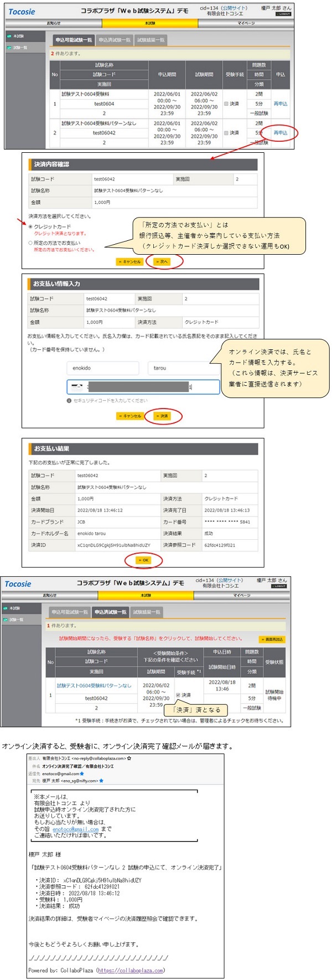Image resolution: width=332 pixels, height=980 pixels.
Task: Select the 所定の方法でお支払い radio button
Action: (x=30, y=243)
